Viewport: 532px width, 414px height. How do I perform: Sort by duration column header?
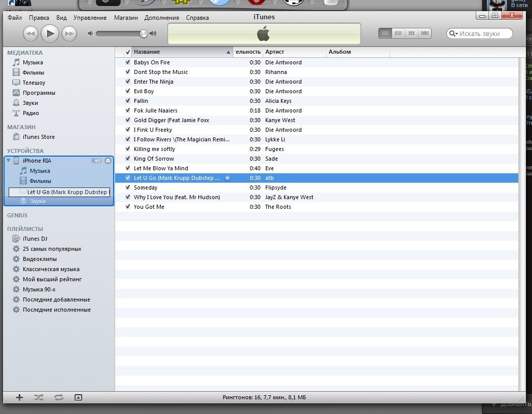coord(247,52)
